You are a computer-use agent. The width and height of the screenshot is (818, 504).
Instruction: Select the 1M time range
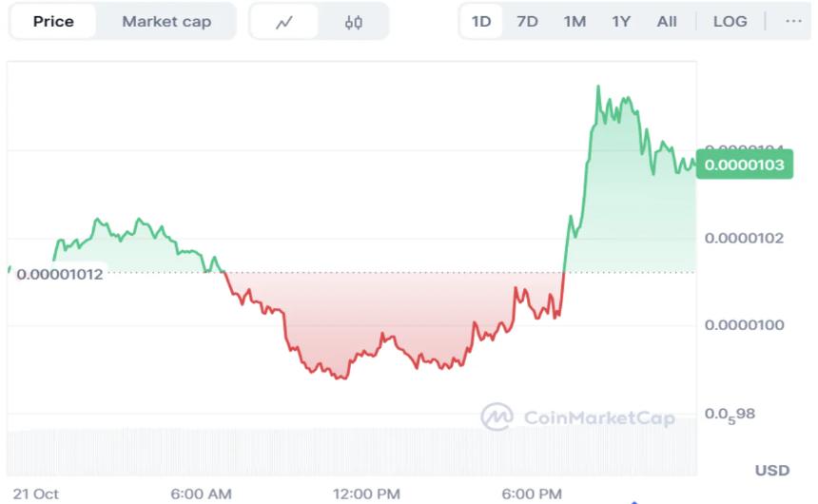(575, 21)
